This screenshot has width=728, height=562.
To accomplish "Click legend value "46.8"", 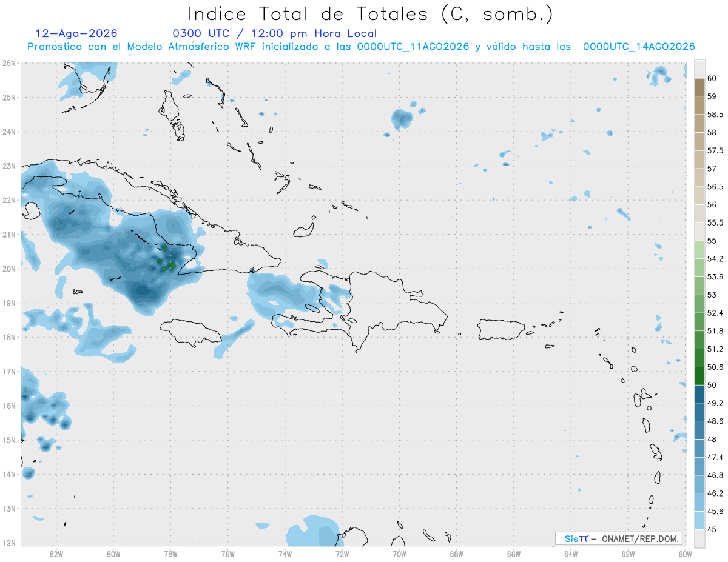I will 715,475.
